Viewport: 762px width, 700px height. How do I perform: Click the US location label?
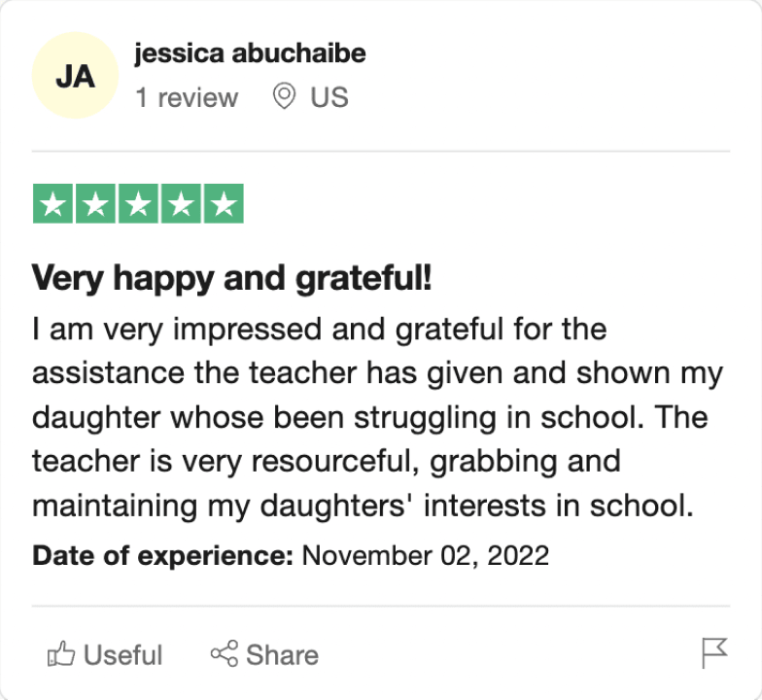point(329,97)
